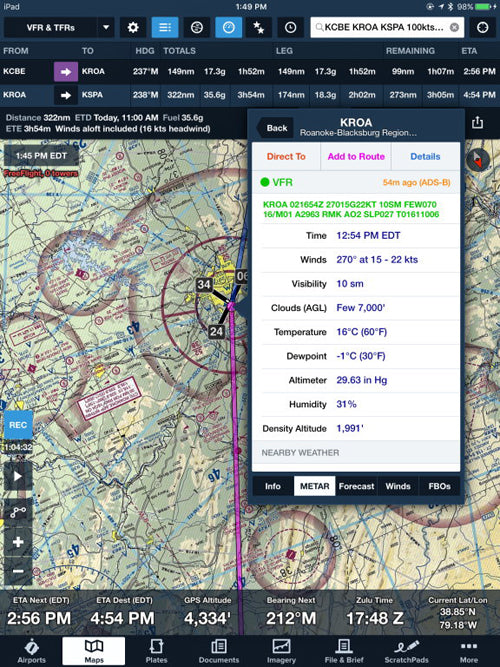Open the ScratchPads tab
Image resolution: width=500 pixels, height=667 pixels.
pos(406,651)
